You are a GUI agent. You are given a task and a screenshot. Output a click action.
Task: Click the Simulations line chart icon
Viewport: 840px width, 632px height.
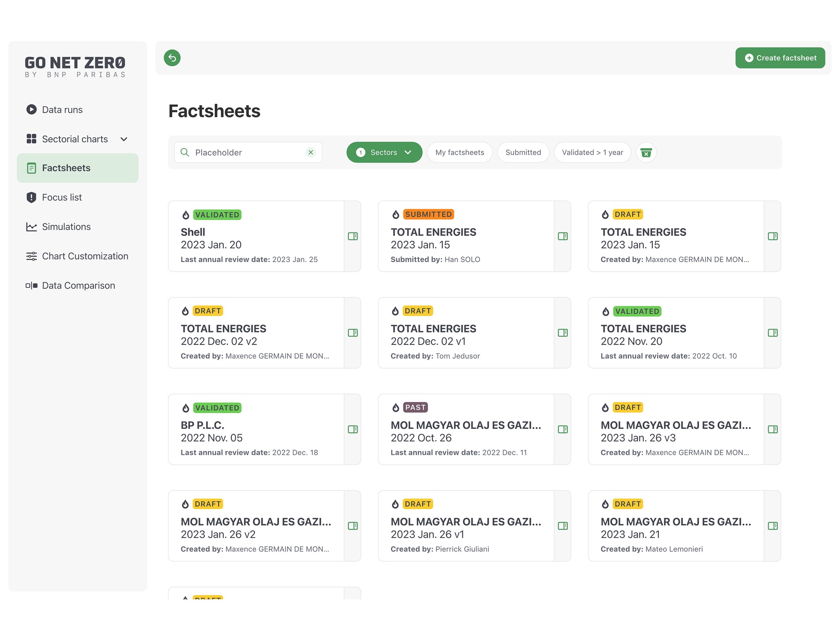point(32,227)
